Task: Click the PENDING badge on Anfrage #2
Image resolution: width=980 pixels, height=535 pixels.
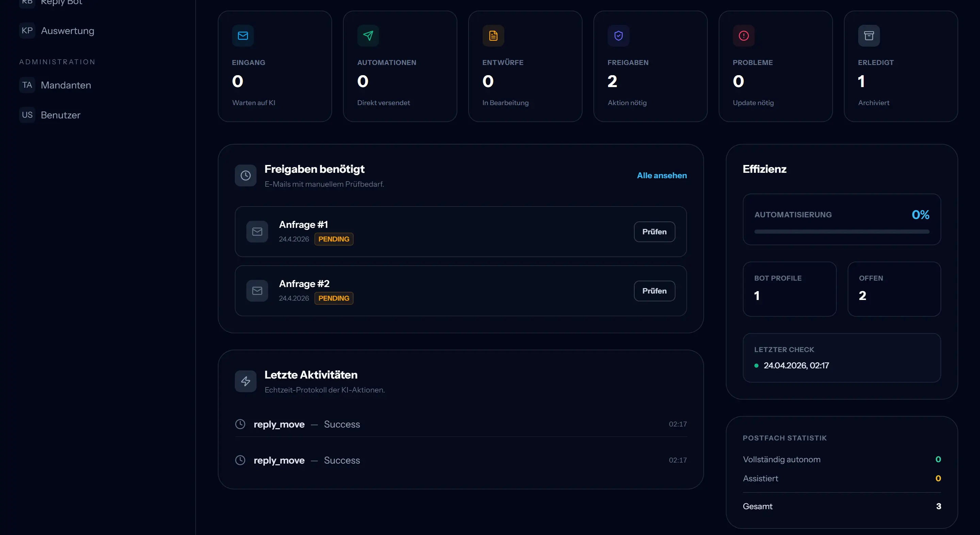Action: pyautogui.click(x=333, y=299)
